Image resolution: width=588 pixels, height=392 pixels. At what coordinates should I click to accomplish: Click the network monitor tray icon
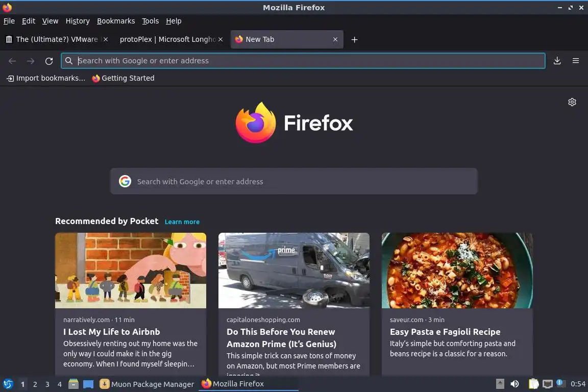coord(548,384)
